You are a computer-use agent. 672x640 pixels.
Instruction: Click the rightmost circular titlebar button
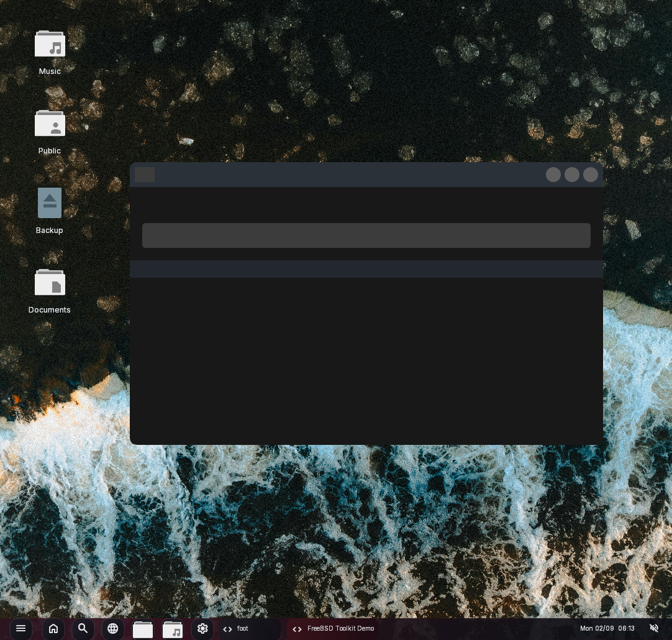pos(591,175)
